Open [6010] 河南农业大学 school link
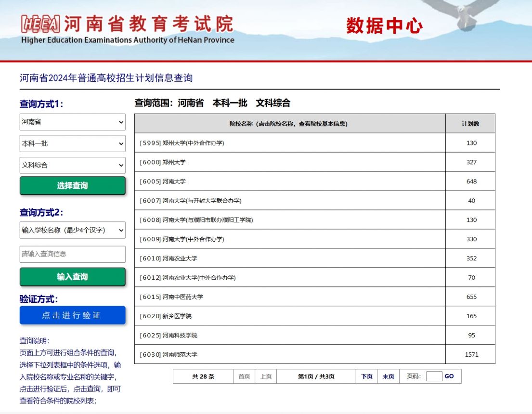The height and width of the screenshot is (414, 532). [x=169, y=258]
